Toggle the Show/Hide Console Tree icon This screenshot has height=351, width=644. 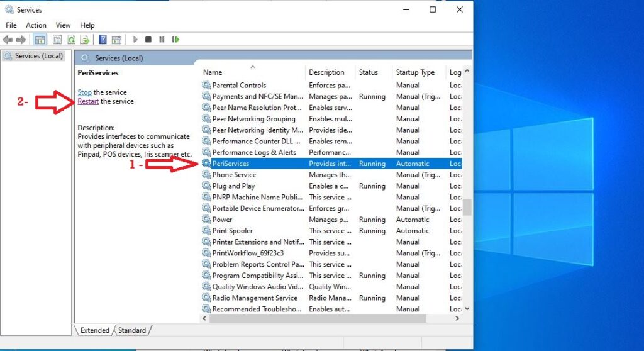(x=40, y=40)
